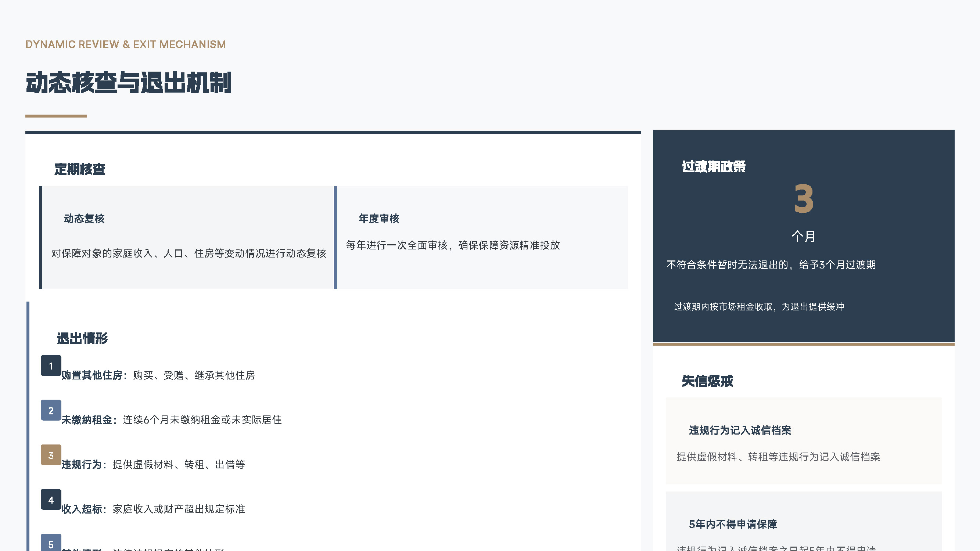Select the 年度审核 card

(x=482, y=237)
